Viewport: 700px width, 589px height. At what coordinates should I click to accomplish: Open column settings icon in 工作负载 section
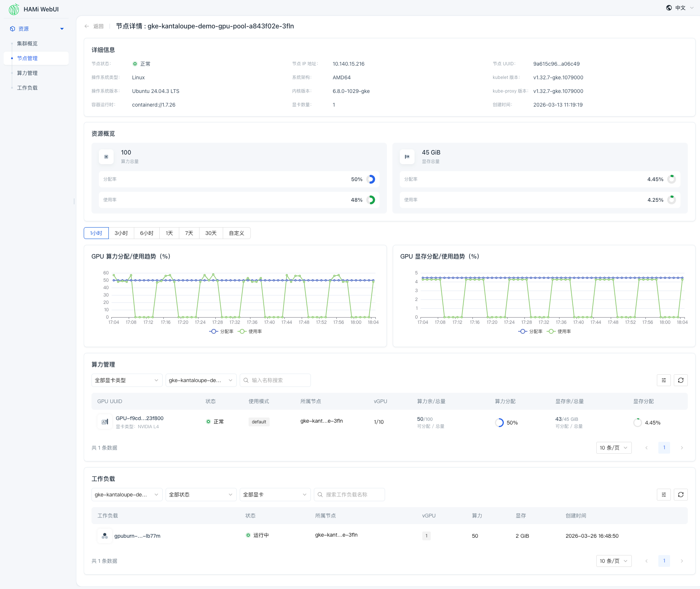[x=663, y=495]
